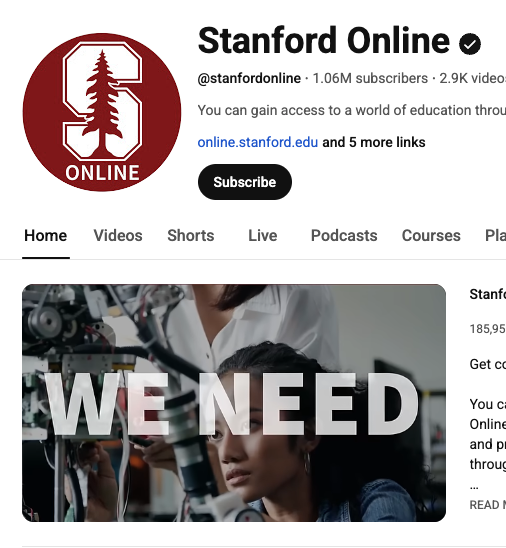The height and width of the screenshot is (548, 506).
Task: Open the partially visible Playlists tab
Action: coord(496,236)
